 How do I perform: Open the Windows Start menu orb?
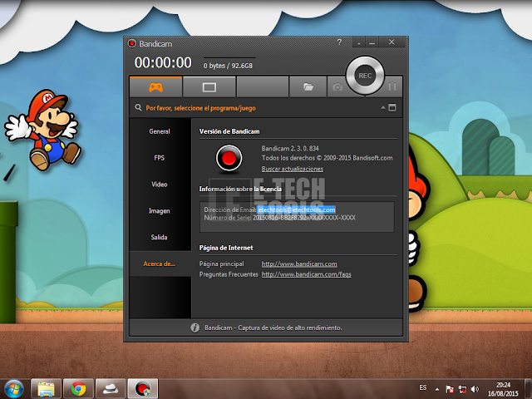coord(13,389)
